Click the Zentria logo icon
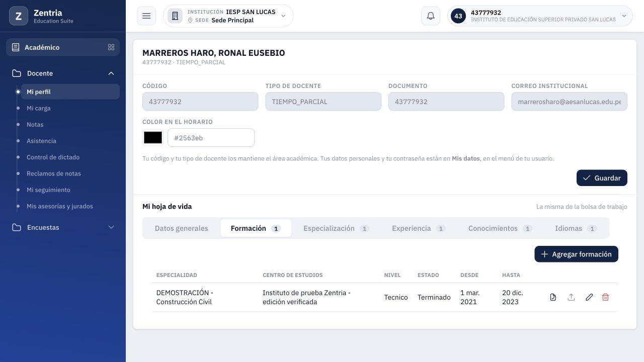 point(19,16)
